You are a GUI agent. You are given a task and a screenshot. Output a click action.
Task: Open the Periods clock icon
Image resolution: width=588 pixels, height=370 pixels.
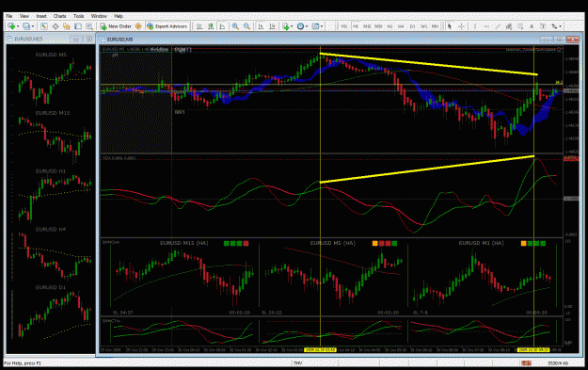click(300, 26)
